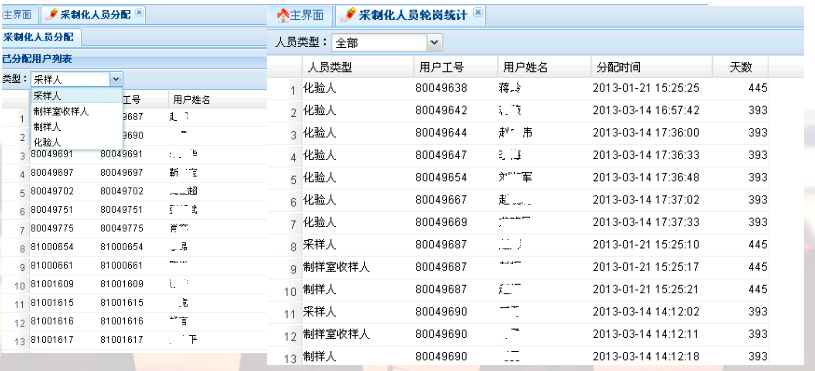
Task: Collapse the 类型 dropdown arrow
Action: click(x=116, y=79)
